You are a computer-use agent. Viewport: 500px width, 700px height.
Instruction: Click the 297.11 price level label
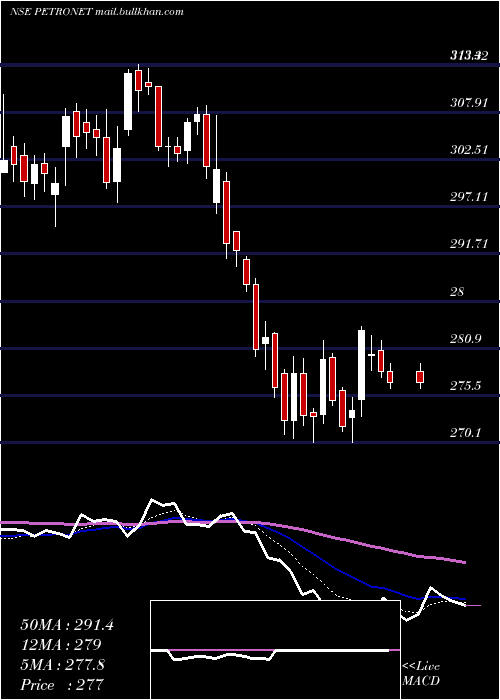pos(468,196)
